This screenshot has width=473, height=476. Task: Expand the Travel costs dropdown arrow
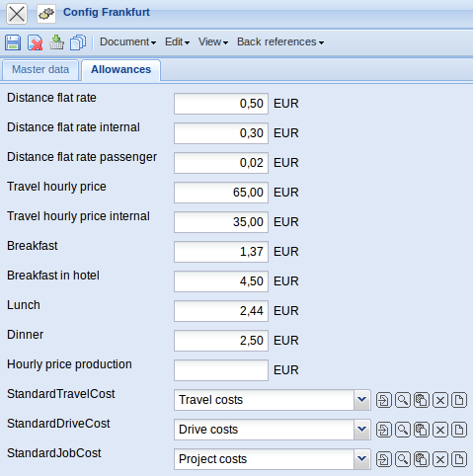362,400
